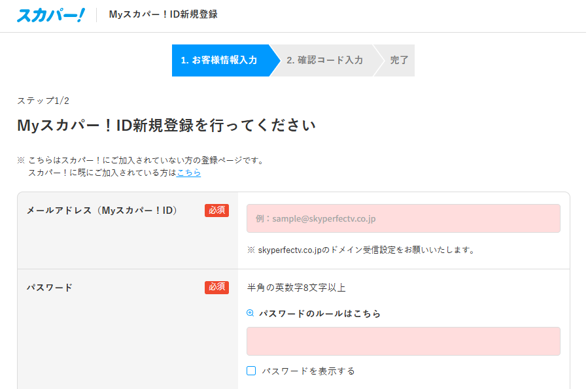588x389 pixels.
Task: Click the スカパー! logo
Action: 51,15
